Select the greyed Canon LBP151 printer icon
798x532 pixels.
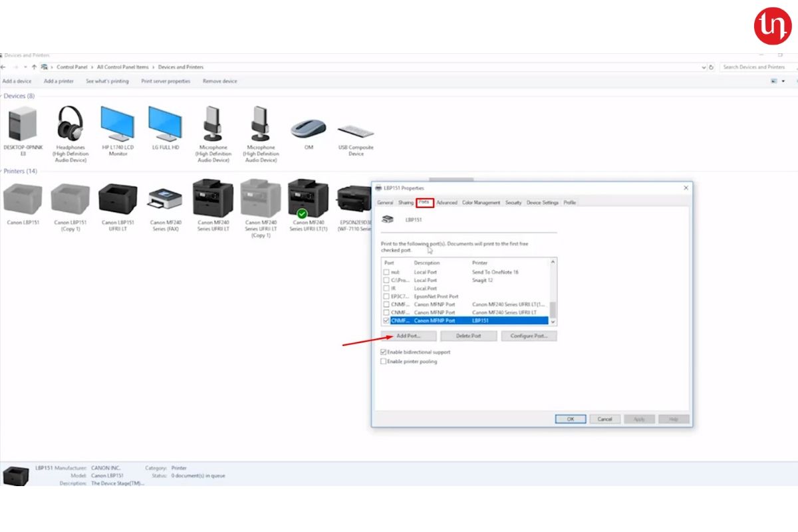[23, 198]
